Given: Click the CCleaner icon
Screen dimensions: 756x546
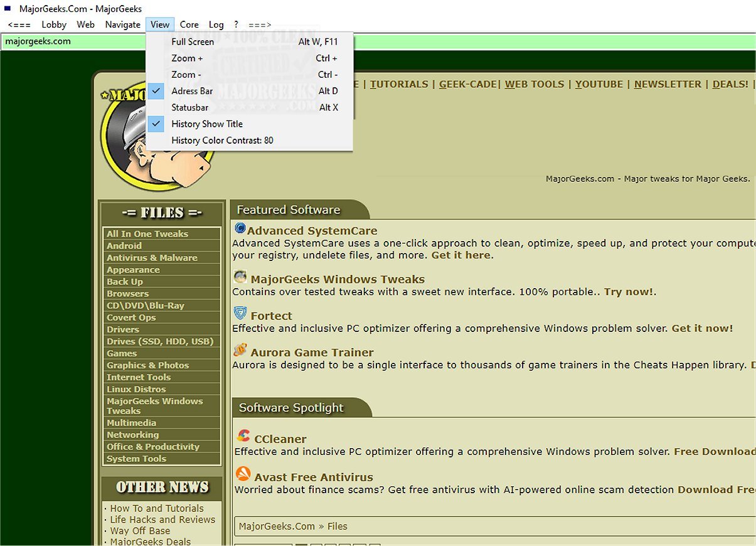Looking at the screenshot, I should coord(243,436).
